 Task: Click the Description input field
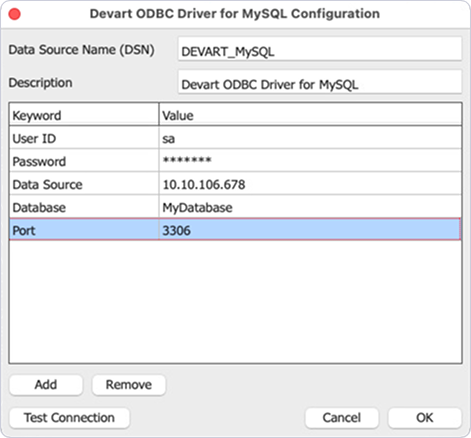tap(320, 82)
